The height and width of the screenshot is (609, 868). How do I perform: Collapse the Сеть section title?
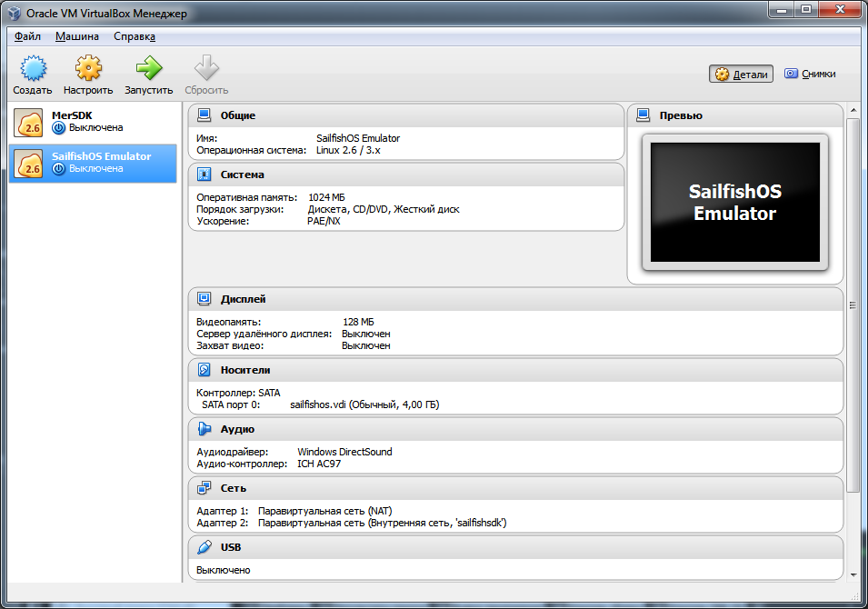(234, 488)
